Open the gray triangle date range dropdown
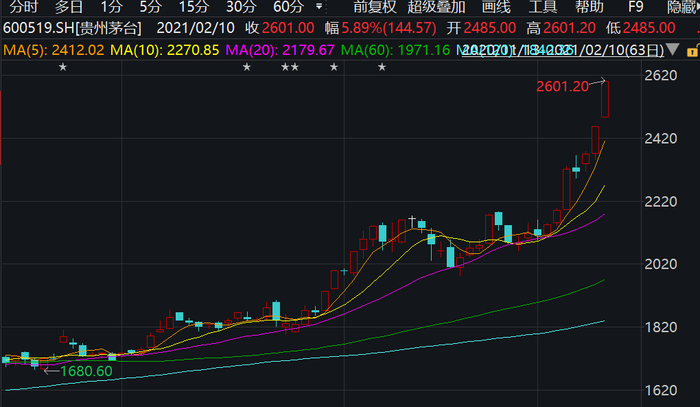 coord(673,50)
